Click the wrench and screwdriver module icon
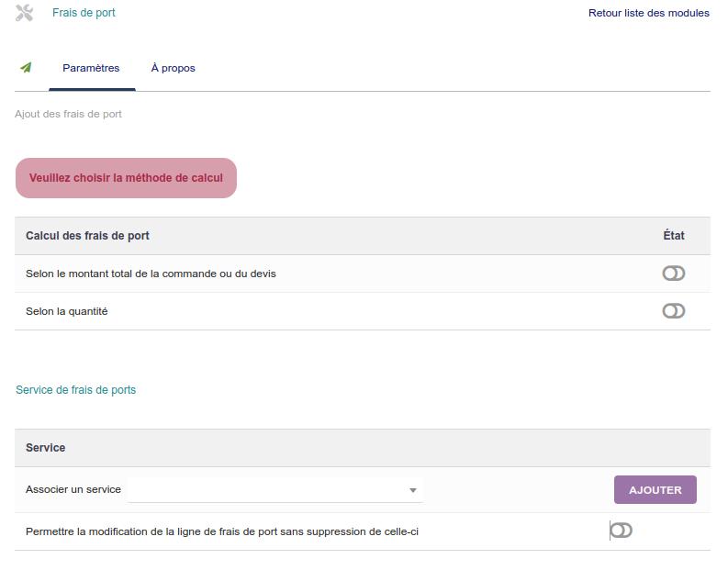728x570 pixels. (25, 13)
